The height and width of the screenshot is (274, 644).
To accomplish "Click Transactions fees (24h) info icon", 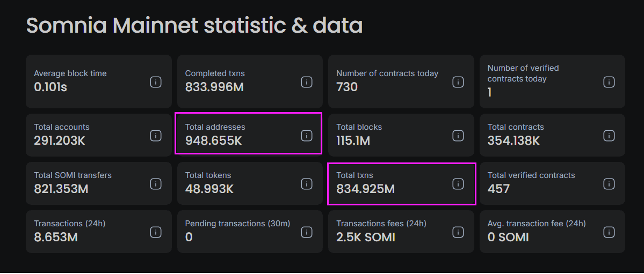I will (x=458, y=232).
